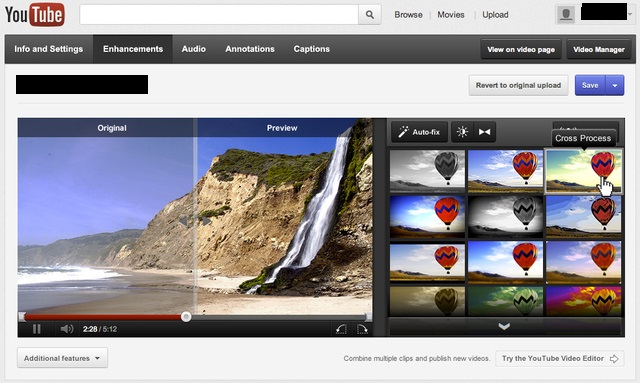This screenshot has height=383, width=640.
Task: Click in the YouTube search field
Action: click(x=219, y=15)
